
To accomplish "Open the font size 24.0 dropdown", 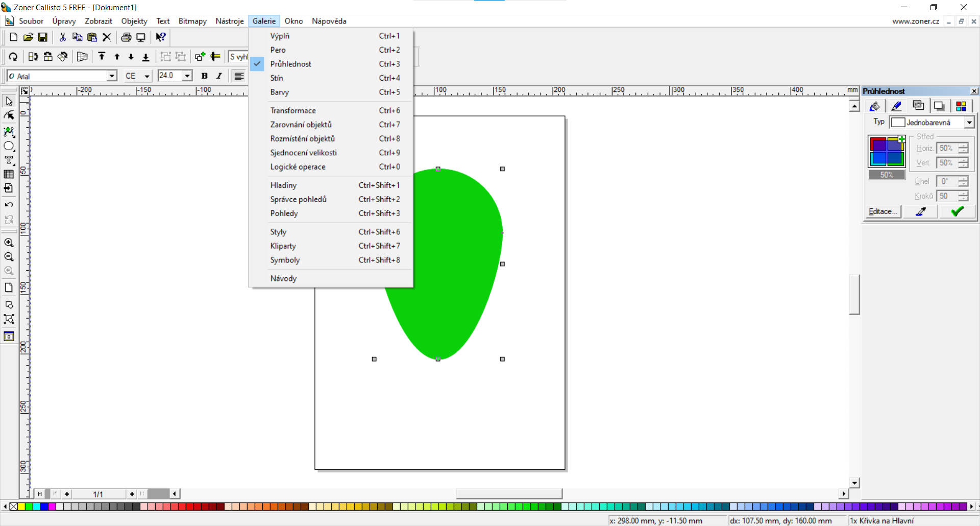I will pos(187,76).
